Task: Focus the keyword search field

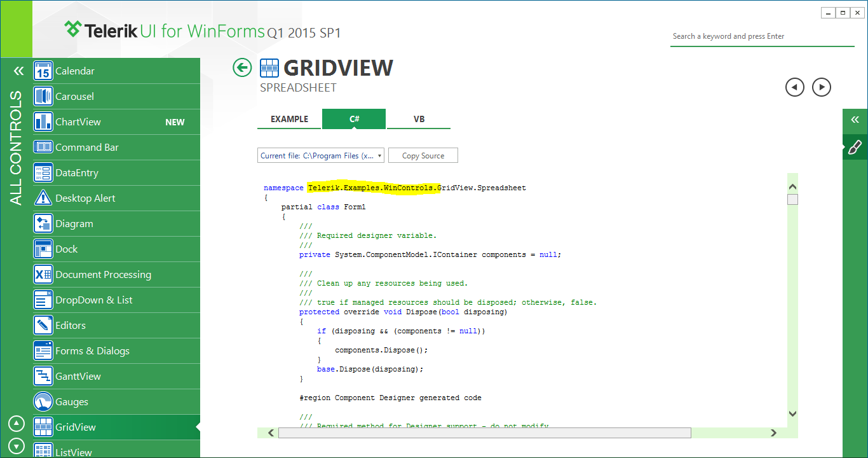Action: pyautogui.click(x=763, y=36)
